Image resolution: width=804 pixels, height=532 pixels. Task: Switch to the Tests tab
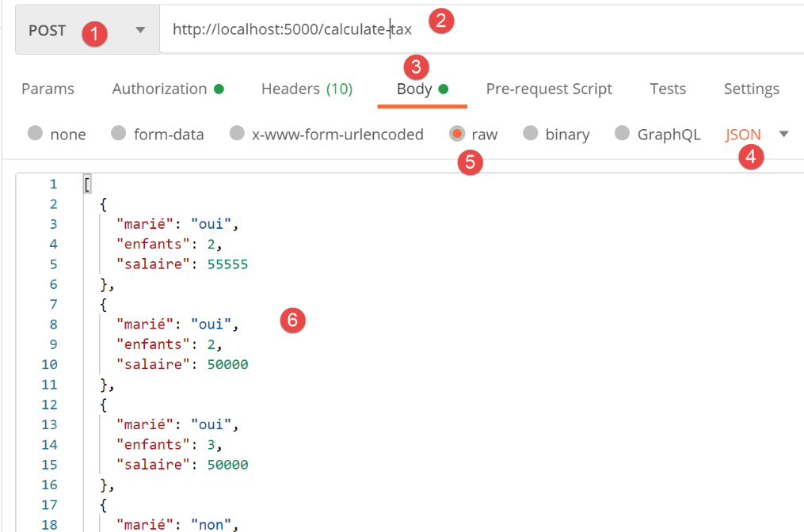click(667, 89)
